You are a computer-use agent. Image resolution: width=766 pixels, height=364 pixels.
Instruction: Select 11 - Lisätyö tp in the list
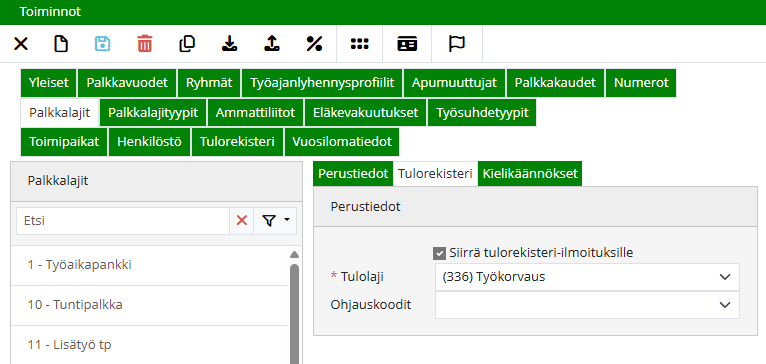pos(149,345)
